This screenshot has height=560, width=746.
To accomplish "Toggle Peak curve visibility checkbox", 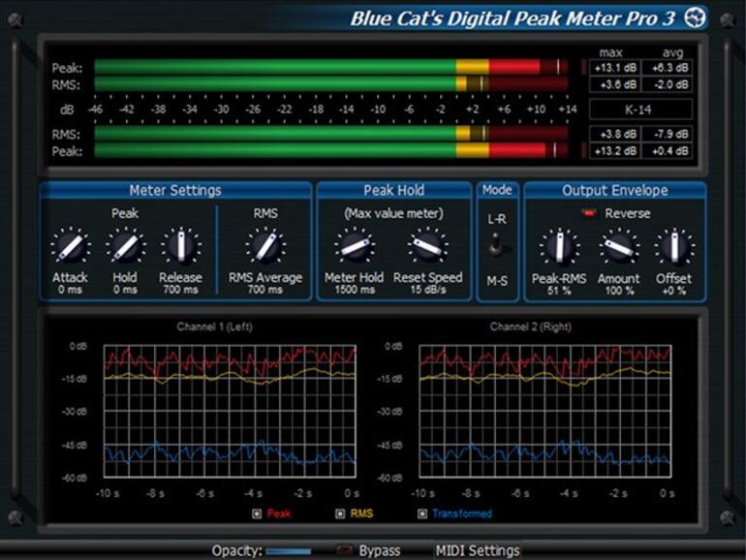I will point(257,513).
